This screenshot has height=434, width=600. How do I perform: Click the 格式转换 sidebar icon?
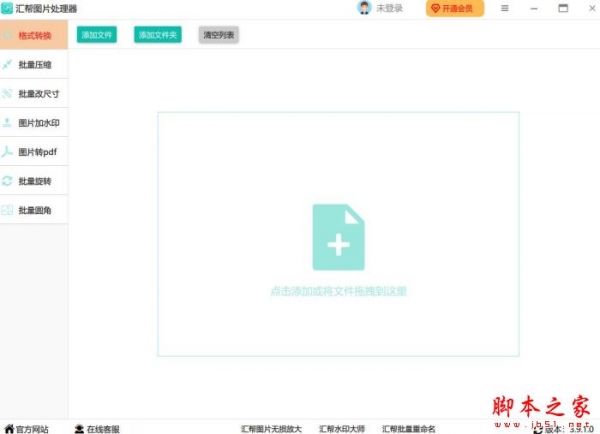tap(8, 36)
